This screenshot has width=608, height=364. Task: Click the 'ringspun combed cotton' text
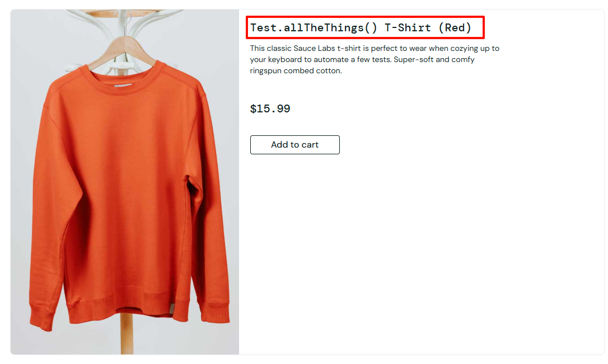(x=296, y=71)
